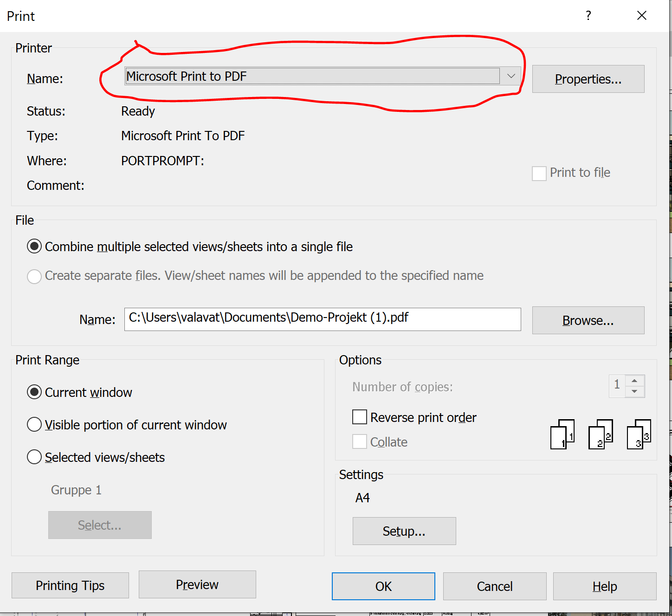Select 'Create separate files' option
The image size is (672, 616).
point(34,276)
